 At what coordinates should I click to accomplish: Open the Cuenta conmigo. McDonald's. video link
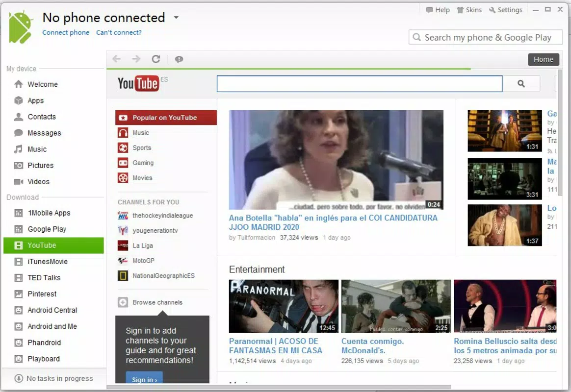372,346
